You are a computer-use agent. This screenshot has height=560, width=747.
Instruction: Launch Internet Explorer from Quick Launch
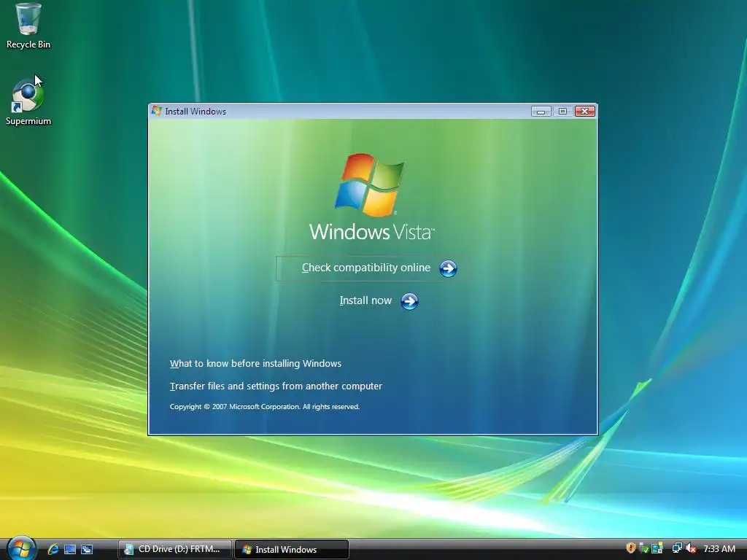(x=53, y=549)
